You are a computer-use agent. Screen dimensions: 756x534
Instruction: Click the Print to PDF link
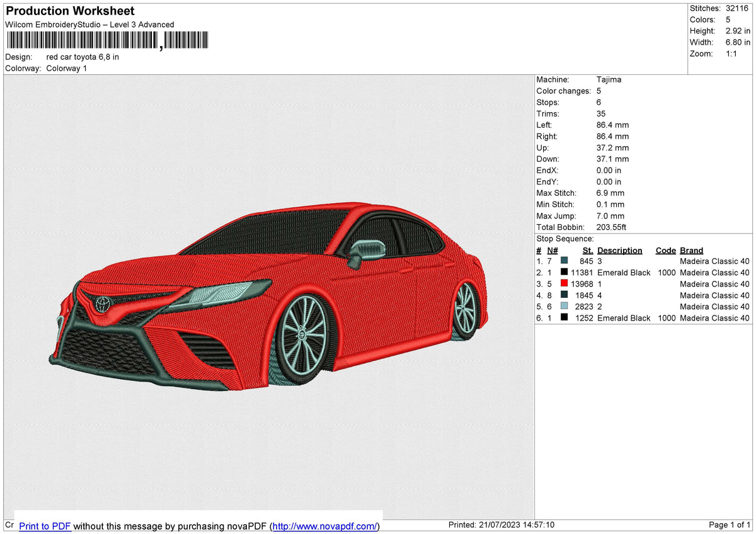coord(45,526)
